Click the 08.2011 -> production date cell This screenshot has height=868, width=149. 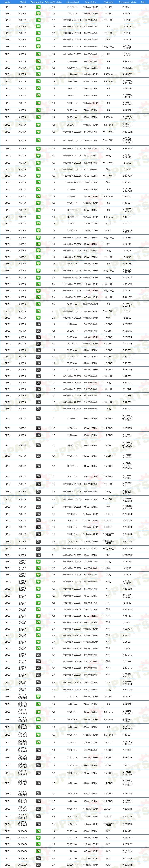pyautogui.click(x=72, y=816)
